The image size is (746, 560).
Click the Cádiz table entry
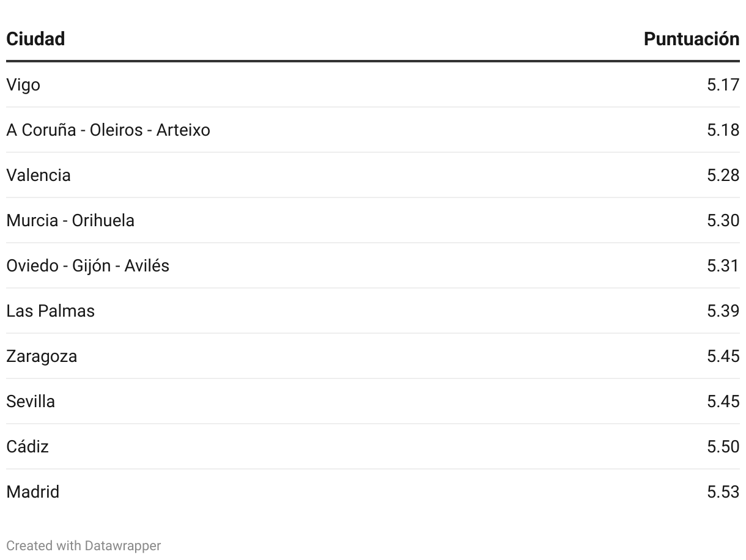28,447
